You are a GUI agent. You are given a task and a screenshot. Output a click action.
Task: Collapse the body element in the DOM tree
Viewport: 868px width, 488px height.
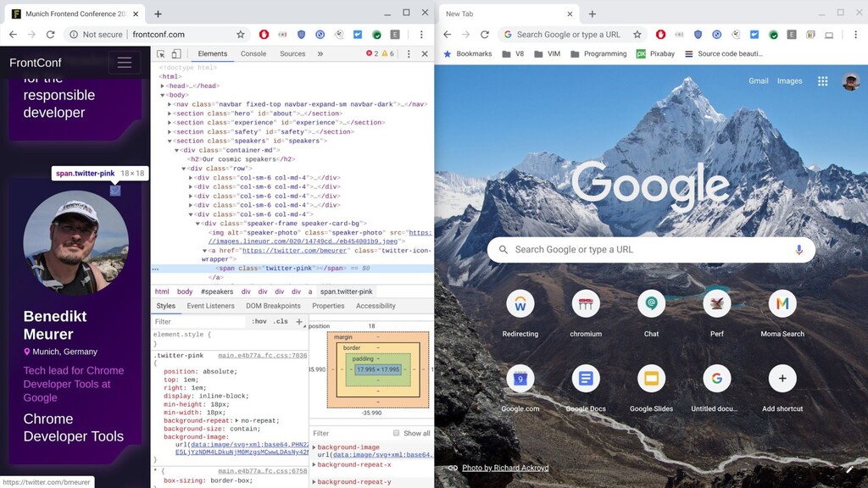[162, 95]
